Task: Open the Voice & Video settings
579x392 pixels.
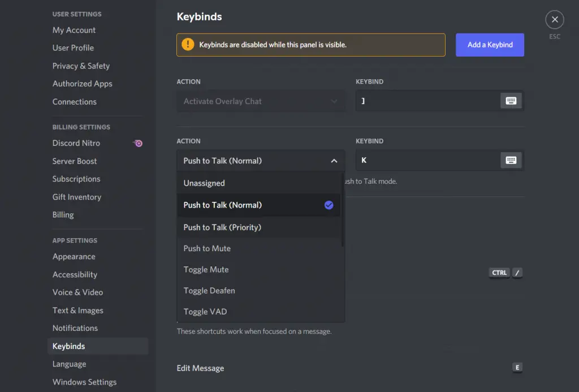Action: [77, 292]
